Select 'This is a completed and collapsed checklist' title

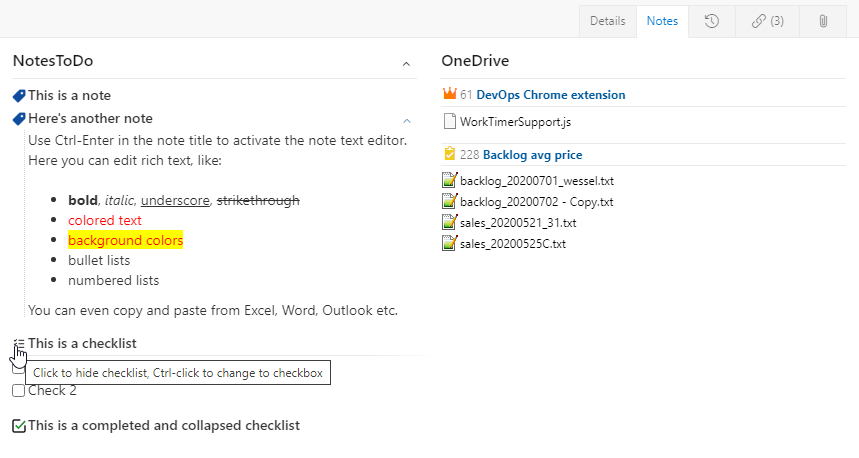164,426
